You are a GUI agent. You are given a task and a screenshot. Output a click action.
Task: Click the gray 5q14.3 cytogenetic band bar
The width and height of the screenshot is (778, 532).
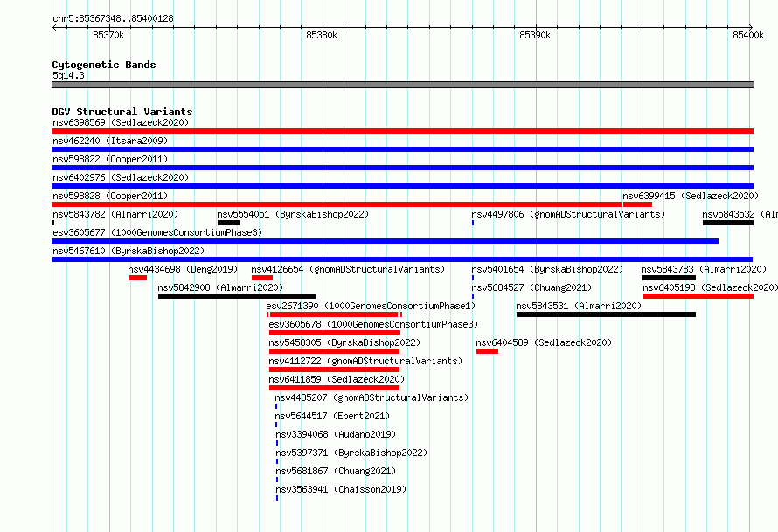click(402, 85)
